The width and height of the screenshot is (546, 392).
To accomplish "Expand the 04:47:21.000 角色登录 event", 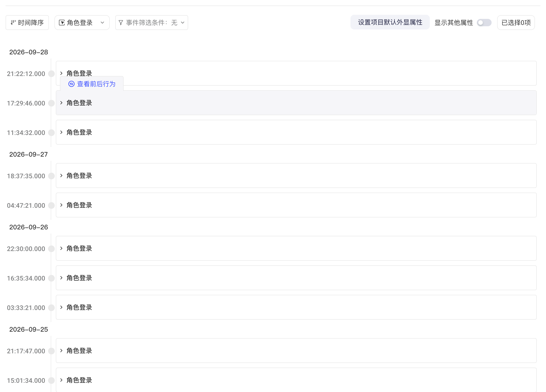I will click(x=61, y=205).
